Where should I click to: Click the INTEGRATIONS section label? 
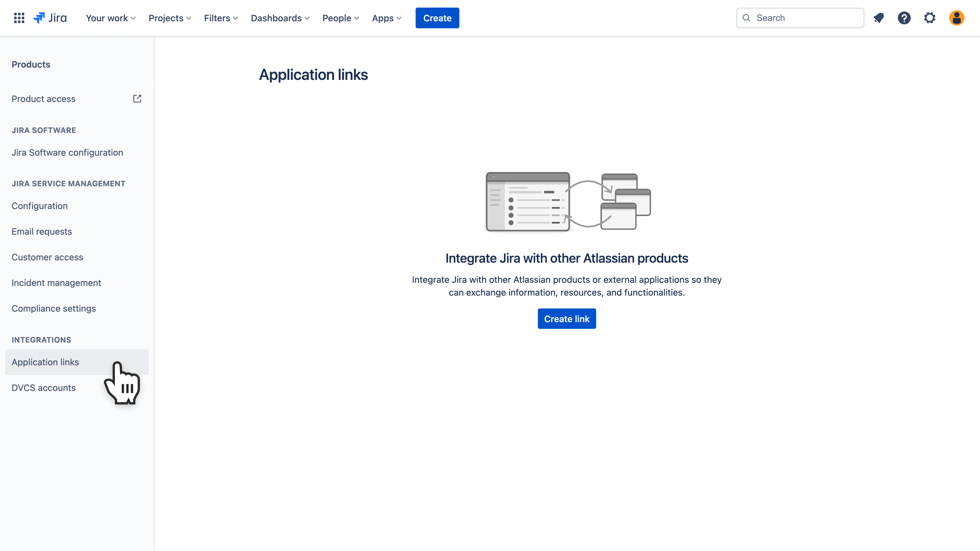pos(41,340)
